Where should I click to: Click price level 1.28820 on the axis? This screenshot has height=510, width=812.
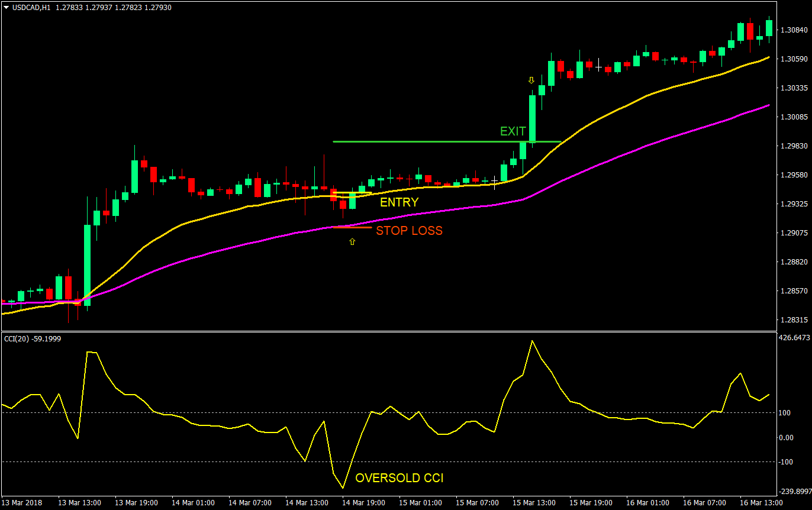(x=795, y=262)
